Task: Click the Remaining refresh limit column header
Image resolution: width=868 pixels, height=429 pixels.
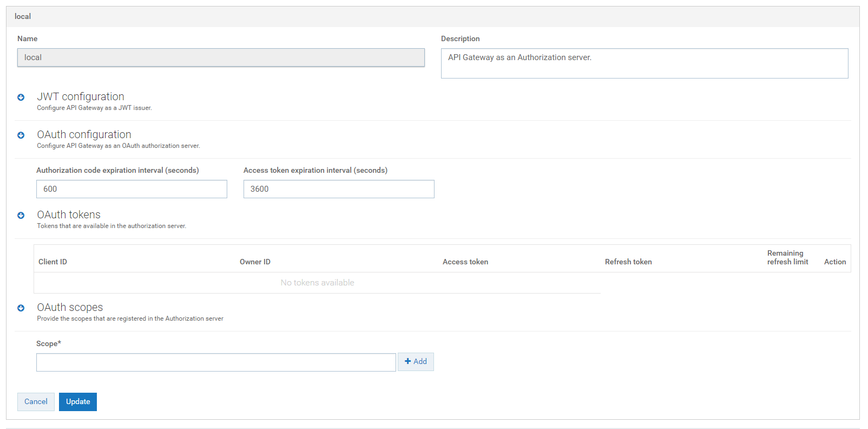Action: [x=787, y=258]
